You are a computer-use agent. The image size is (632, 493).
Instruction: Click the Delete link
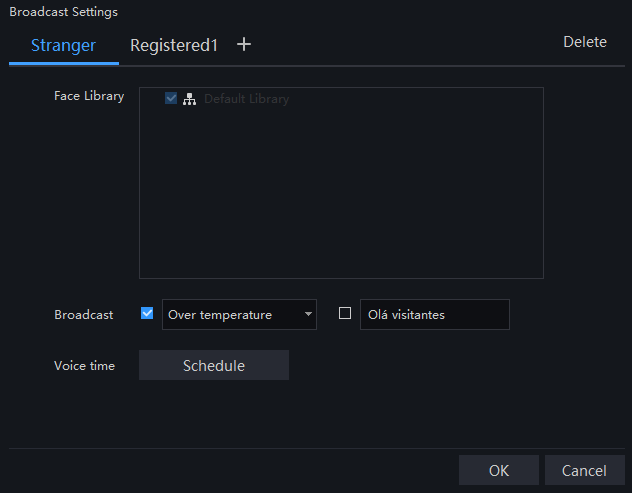[584, 42]
